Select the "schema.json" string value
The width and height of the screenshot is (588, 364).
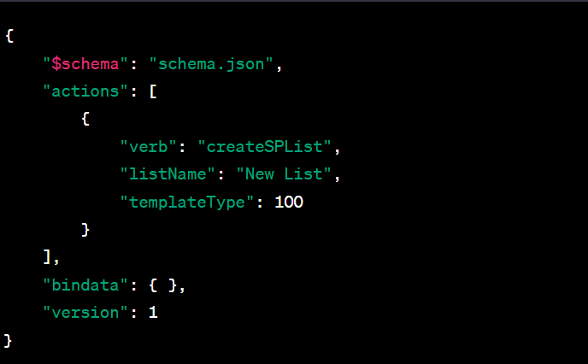coord(211,64)
